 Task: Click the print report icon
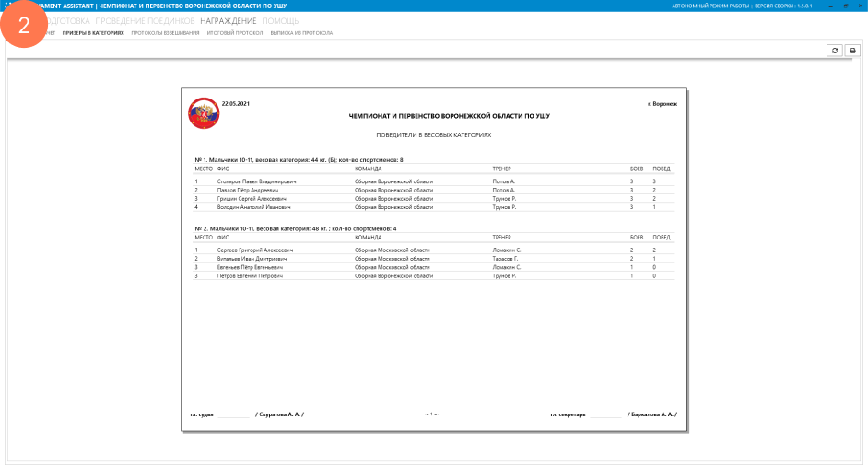(852, 51)
